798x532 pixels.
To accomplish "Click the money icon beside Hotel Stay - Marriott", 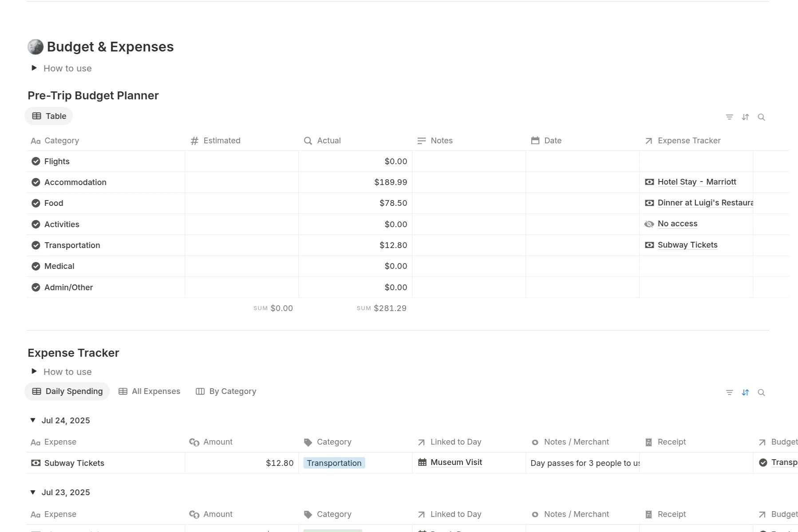I will 649,182.
